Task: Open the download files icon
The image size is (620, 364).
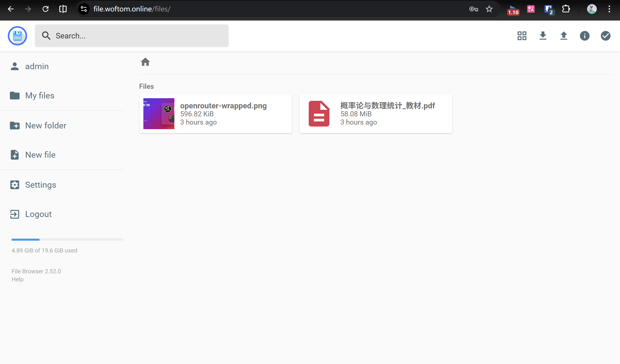Action: coord(543,36)
